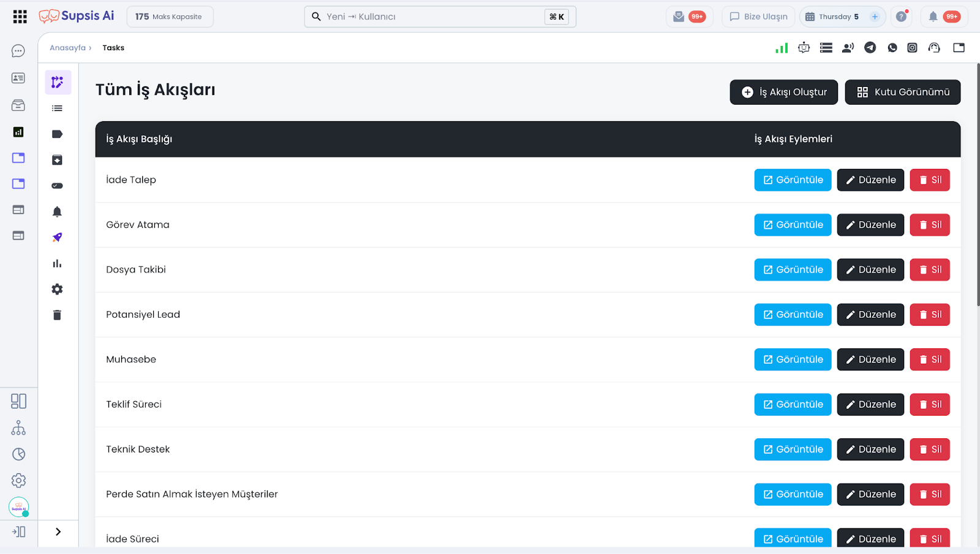Screen dimensions: 980x554
Task: Expand the tasks sidebar with chevron arrow
Action: pos(58,532)
